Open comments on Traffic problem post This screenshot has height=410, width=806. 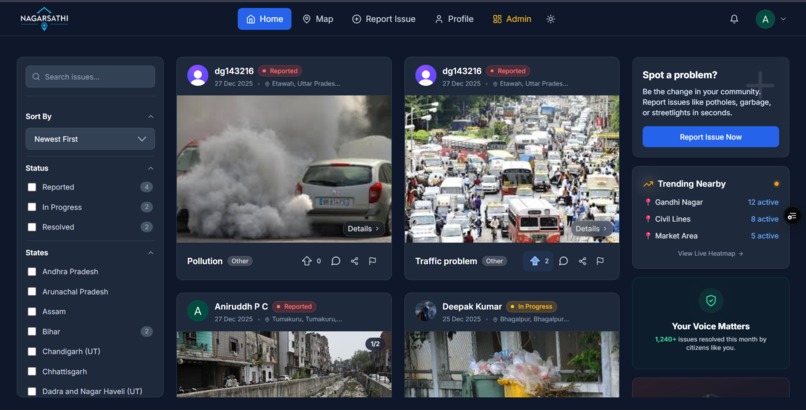[563, 261]
